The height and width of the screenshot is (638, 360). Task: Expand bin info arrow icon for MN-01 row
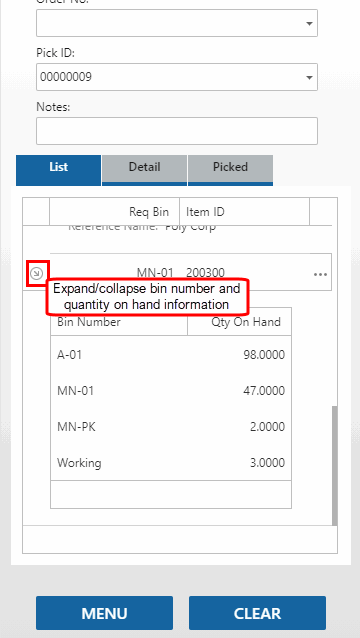[x=37, y=274]
